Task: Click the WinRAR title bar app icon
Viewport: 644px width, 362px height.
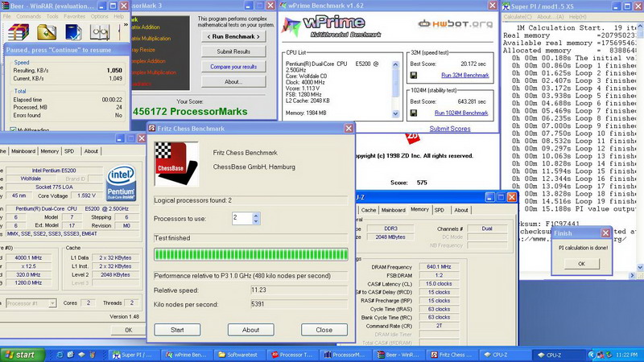Action: click(x=5, y=6)
